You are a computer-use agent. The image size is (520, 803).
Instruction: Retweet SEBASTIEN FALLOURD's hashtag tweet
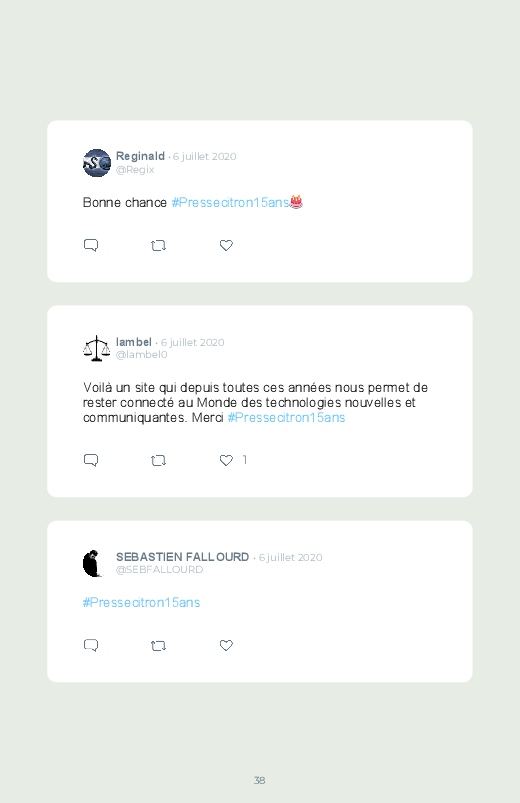click(x=158, y=646)
